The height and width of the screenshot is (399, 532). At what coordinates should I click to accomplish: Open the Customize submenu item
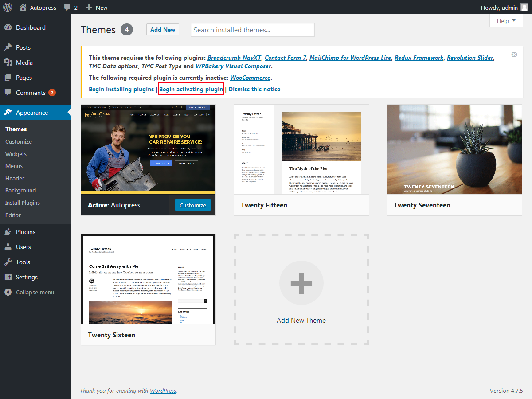click(x=19, y=141)
